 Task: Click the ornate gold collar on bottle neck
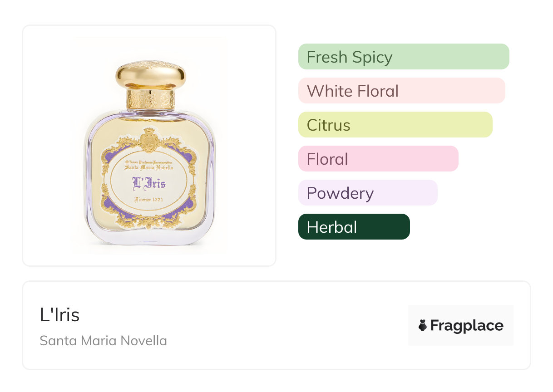point(150,98)
